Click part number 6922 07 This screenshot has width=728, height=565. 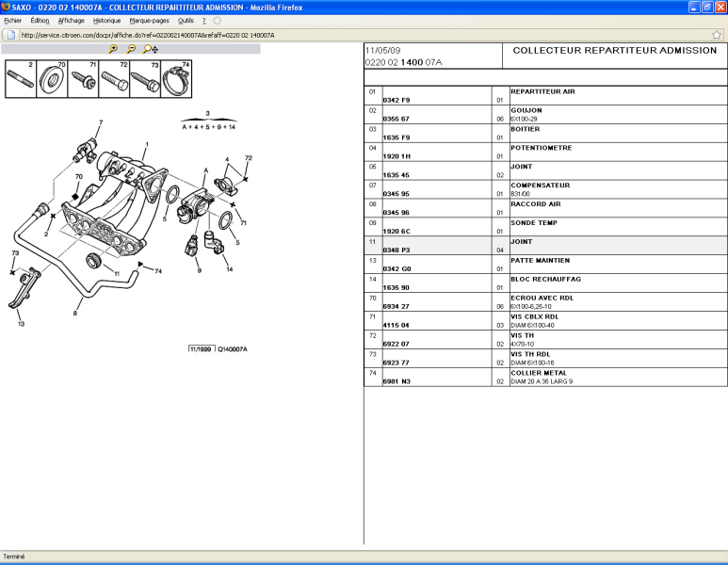pyautogui.click(x=396, y=344)
